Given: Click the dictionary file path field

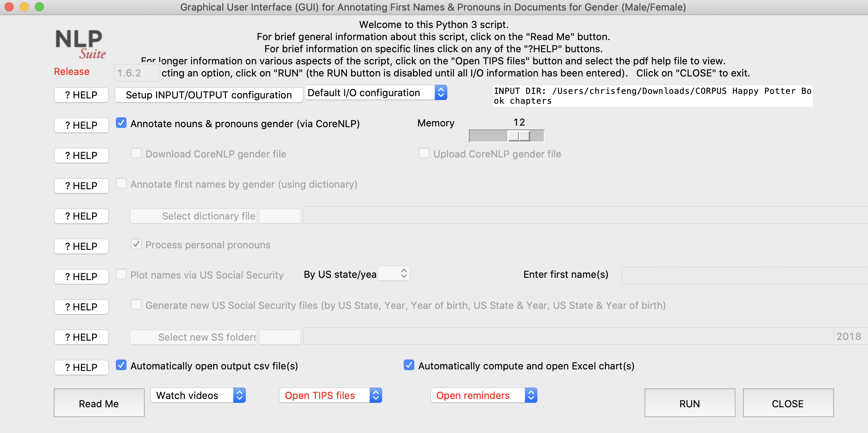Looking at the screenshot, I should pos(585,215).
